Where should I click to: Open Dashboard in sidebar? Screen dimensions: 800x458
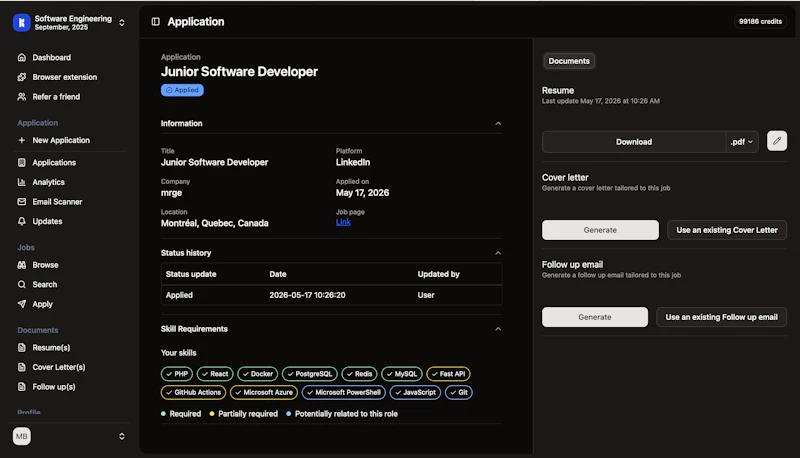(52, 58)
